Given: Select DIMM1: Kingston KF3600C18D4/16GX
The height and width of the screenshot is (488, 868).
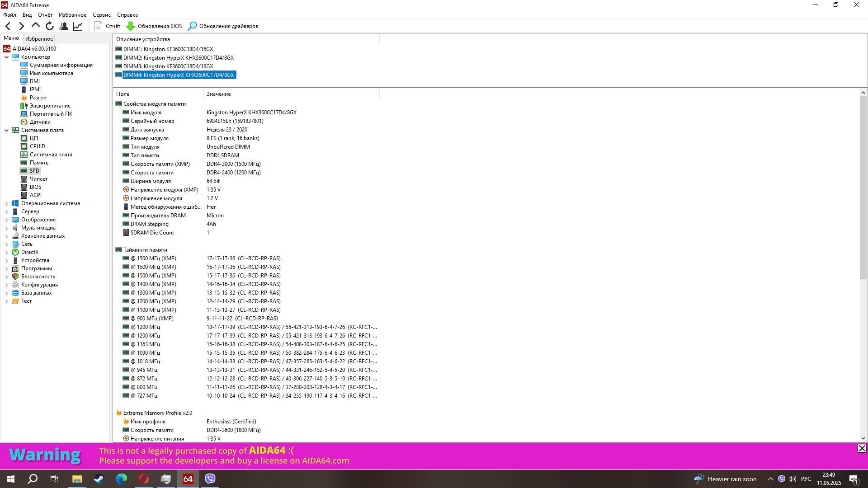Looking at the screenshot, I should tap(168, 49).
